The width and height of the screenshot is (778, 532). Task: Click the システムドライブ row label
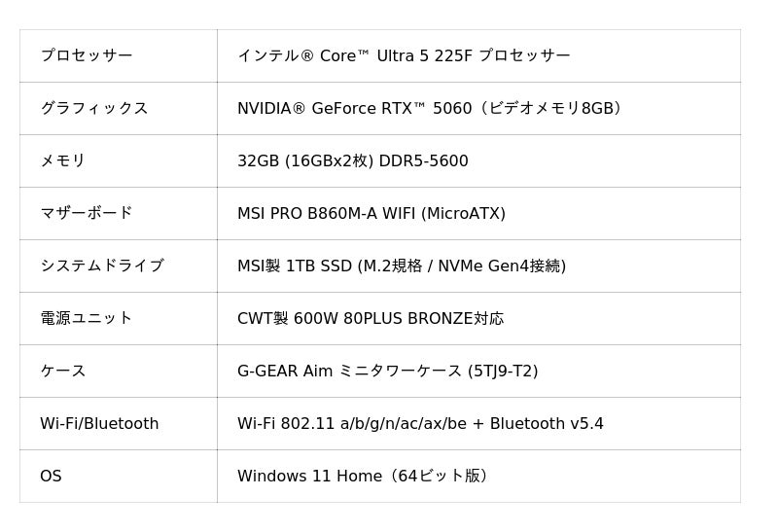pyautogui.click(x=102, y=266)
